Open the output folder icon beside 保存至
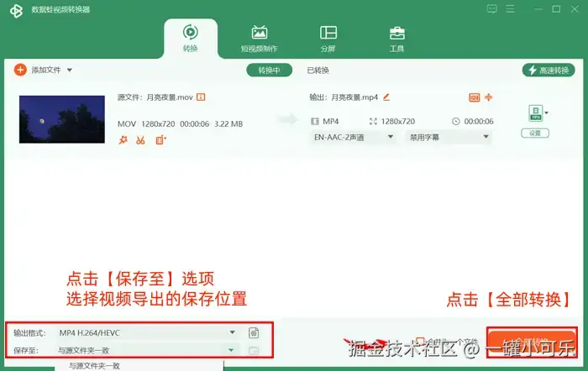The height and width of the screenshot is (371, 588). [x=254, y=350]
